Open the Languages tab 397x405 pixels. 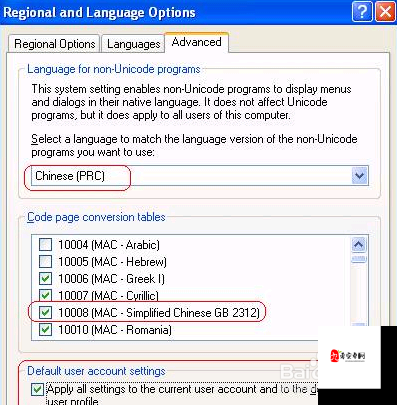click(x=133, y=44)
